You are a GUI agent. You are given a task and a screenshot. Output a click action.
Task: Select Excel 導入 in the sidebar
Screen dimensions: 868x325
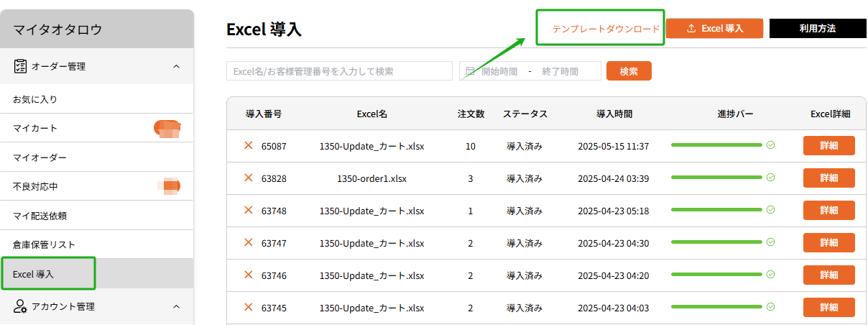(x=97, y=274)
